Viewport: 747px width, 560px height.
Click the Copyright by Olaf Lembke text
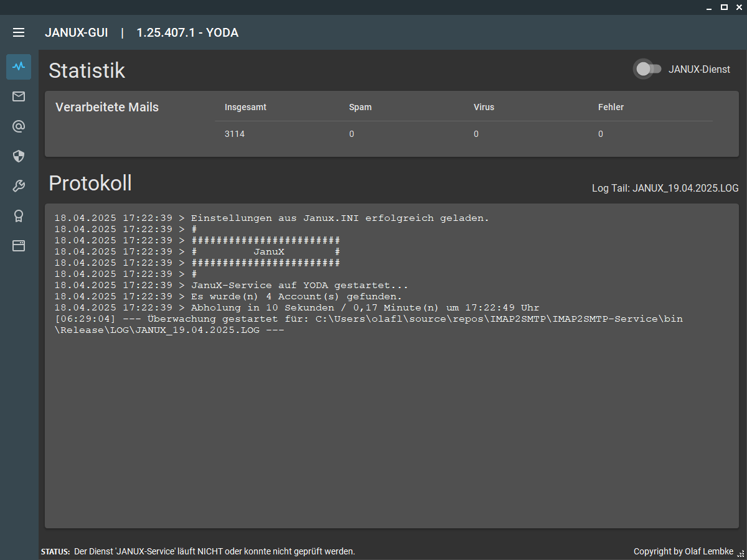click(684, 551)
